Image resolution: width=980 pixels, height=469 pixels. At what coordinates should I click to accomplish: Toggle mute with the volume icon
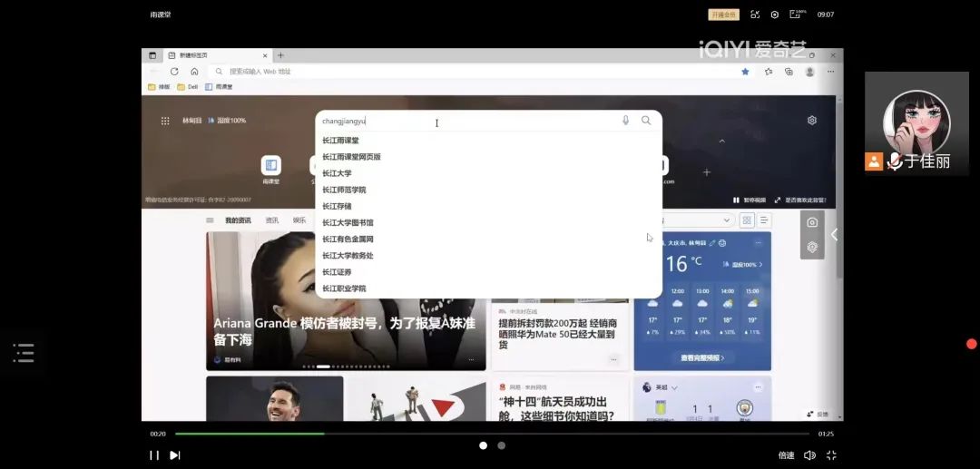(x=809, y=455)
